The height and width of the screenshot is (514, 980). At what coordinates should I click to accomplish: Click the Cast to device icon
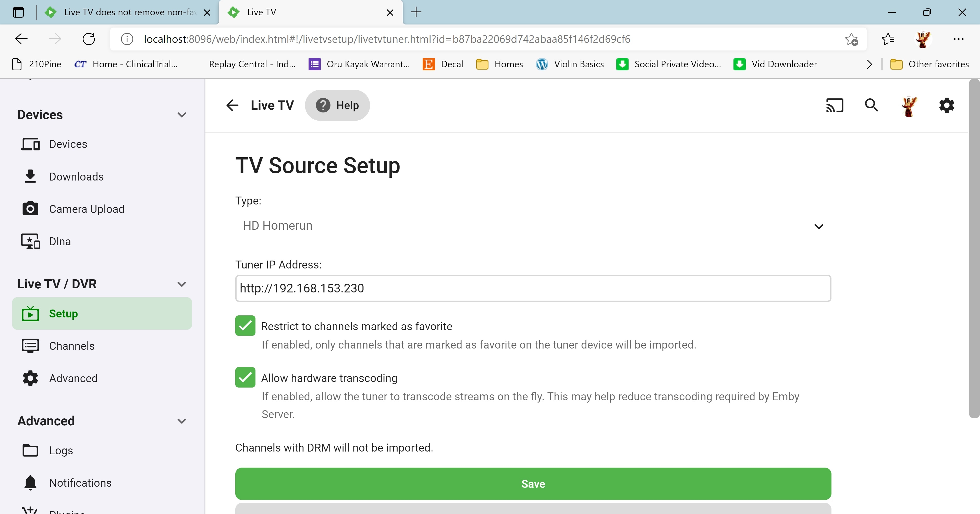tap(835, 105)
